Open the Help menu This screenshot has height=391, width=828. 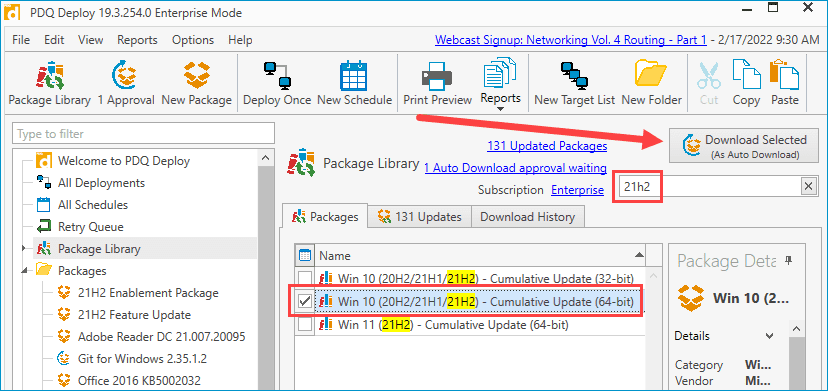tap(240, 40)
